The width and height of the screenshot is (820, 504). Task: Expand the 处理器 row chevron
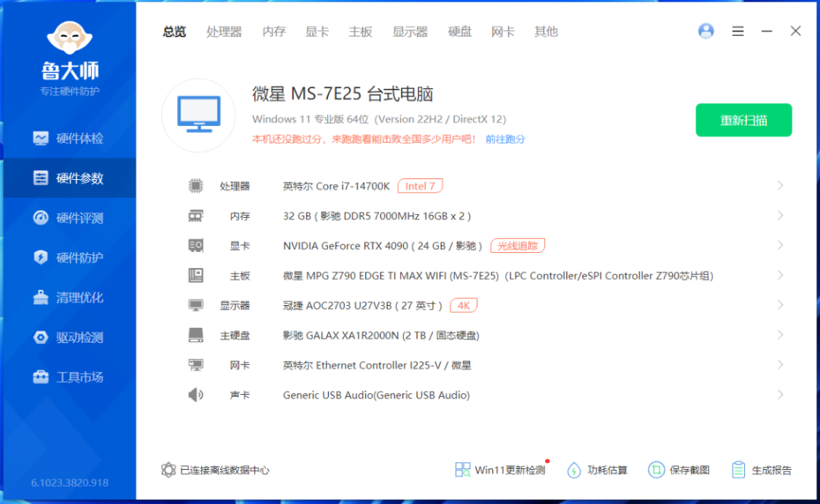(x=781, y=186)
